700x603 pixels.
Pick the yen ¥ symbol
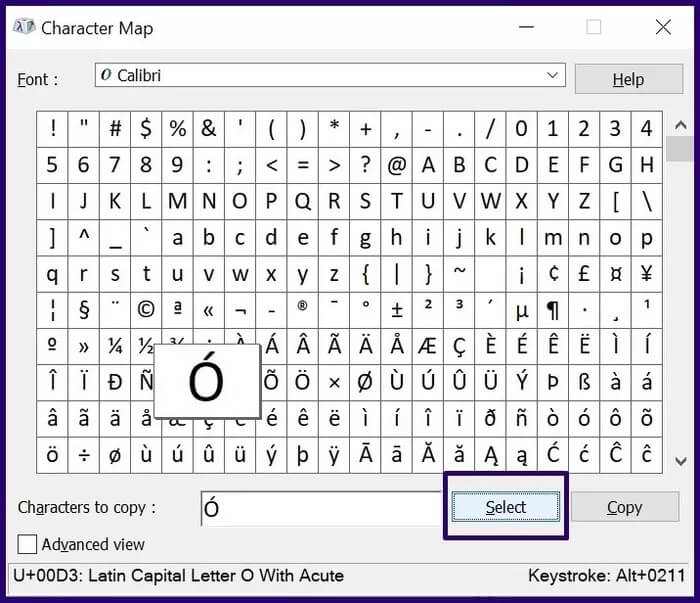coord(646,274)
